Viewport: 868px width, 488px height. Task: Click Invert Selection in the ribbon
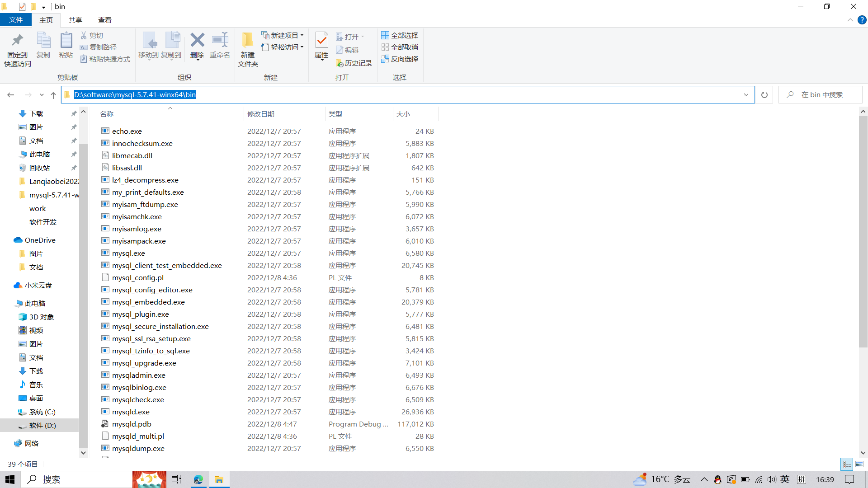coord(400,59)
